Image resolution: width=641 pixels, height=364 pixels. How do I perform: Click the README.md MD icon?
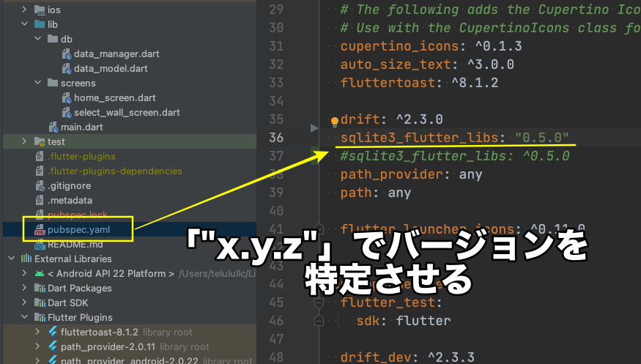pos(40,245)
